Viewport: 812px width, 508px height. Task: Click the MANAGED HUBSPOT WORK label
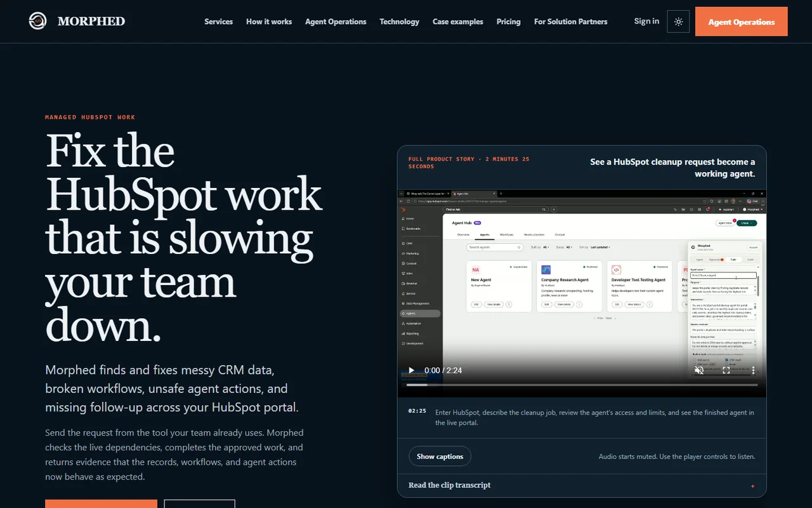[90, 117]
